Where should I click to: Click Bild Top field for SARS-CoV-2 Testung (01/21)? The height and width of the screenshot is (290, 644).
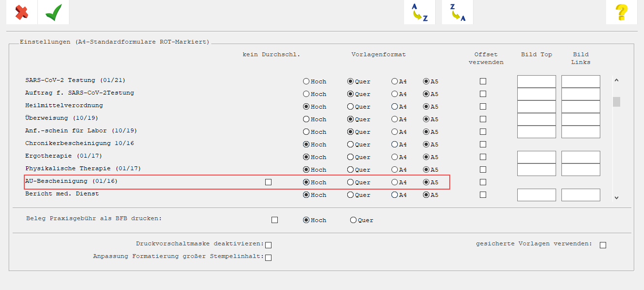(x=537, y=81)
